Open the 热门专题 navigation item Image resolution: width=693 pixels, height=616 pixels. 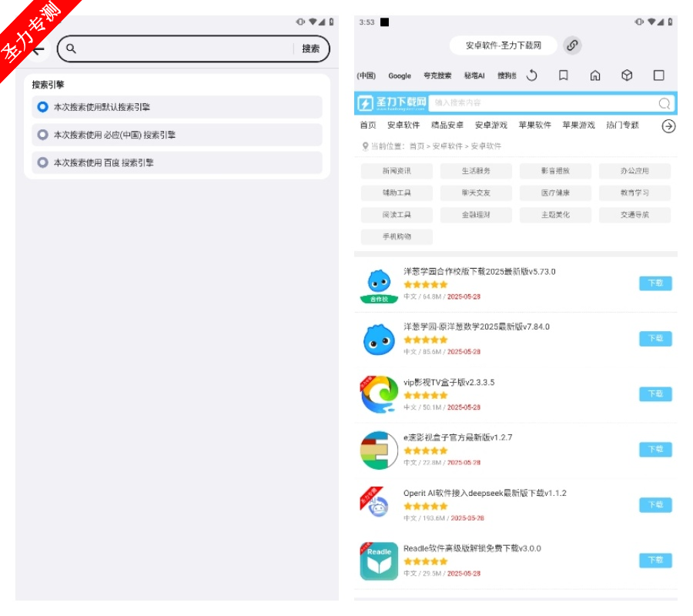coord(622,125)
